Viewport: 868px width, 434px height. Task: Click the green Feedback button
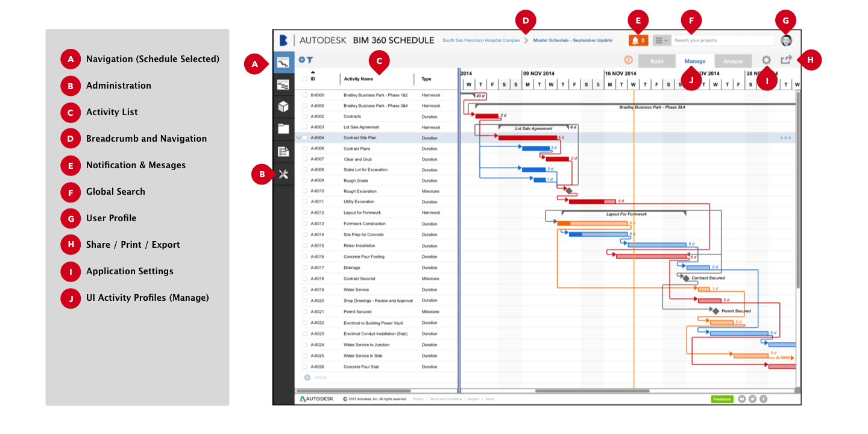click(x=722, y=398)
